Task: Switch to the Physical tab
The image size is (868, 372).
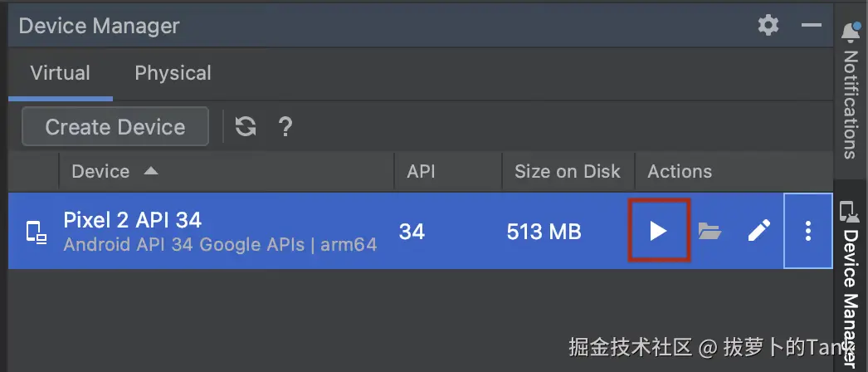Action: [x=173, y=73]
